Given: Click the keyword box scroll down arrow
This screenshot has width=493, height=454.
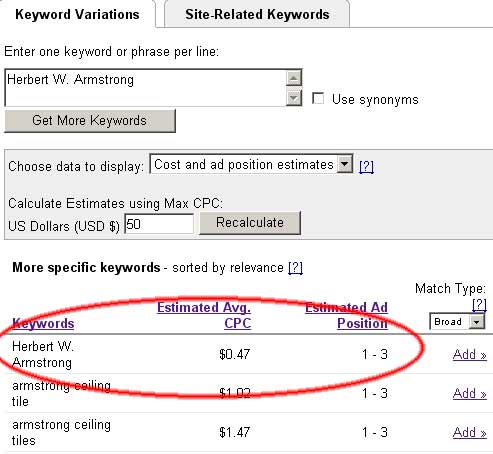Looking at the screenshot, I should pyautogui.click(x=294, y=98).
